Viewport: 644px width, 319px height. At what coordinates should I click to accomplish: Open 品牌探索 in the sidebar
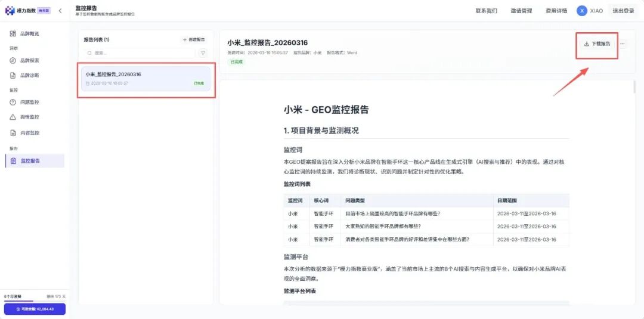(30, 61)
